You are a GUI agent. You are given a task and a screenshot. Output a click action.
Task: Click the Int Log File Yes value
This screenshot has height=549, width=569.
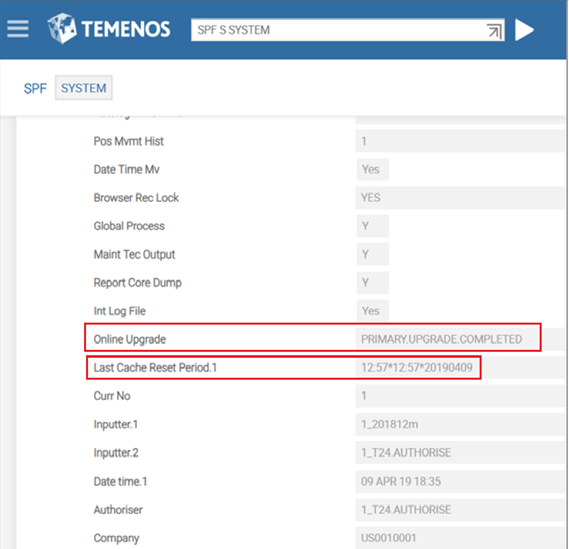[x=372, y=311]
